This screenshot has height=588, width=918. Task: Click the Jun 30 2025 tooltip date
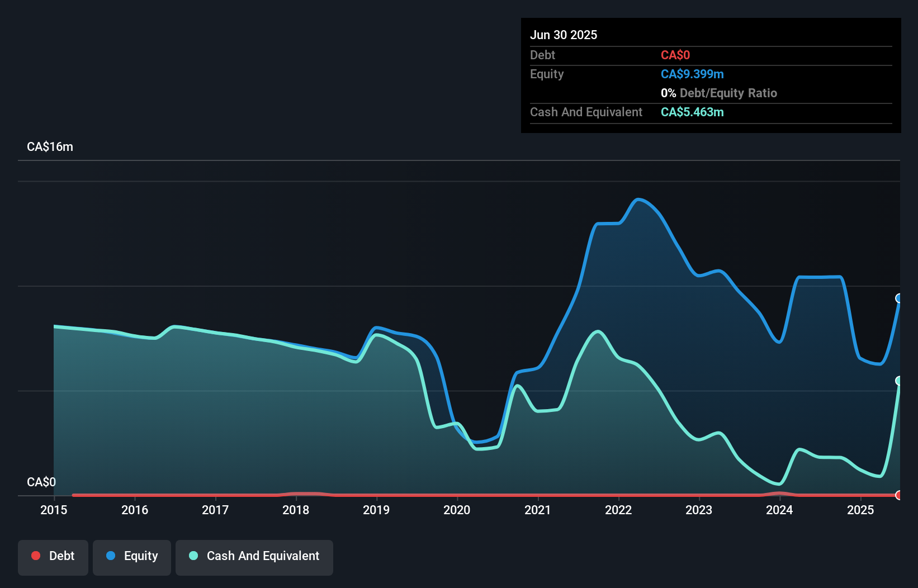pos(564,35)
